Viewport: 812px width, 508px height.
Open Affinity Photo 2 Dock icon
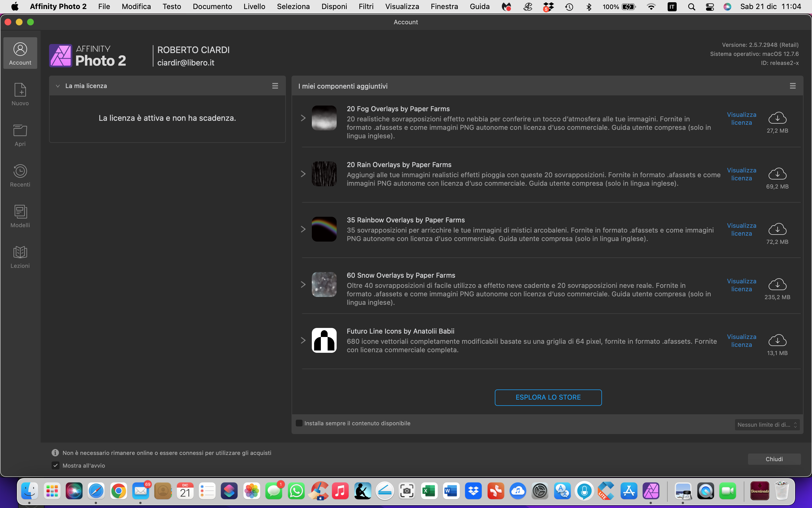coord(651,491)
